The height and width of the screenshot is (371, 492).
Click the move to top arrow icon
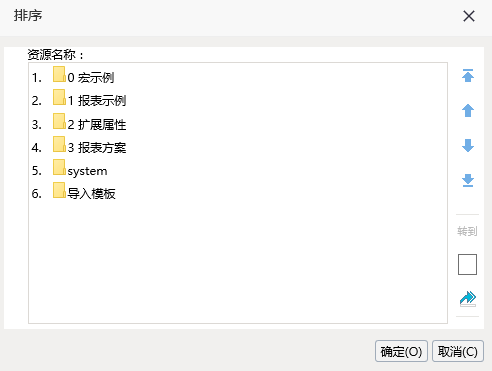(x=468, y=76)
